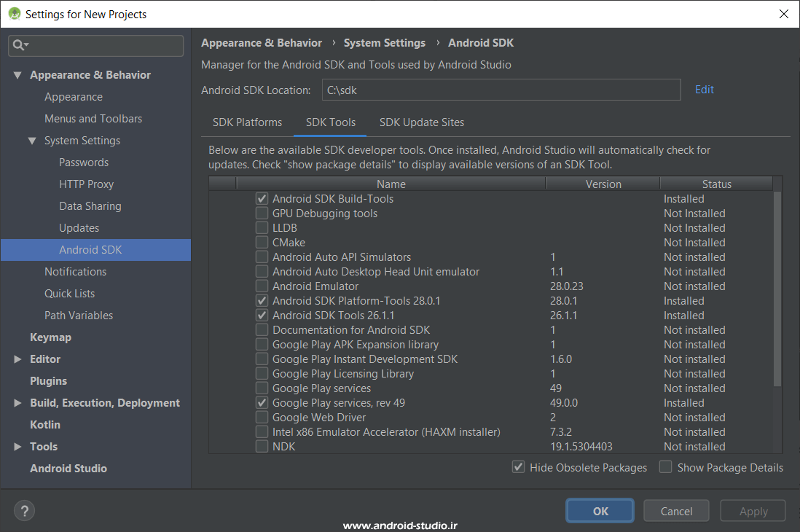The width and height of the screenshot is (800, 532).
Task: Sort by the Status column header
Action: [716, 184]
